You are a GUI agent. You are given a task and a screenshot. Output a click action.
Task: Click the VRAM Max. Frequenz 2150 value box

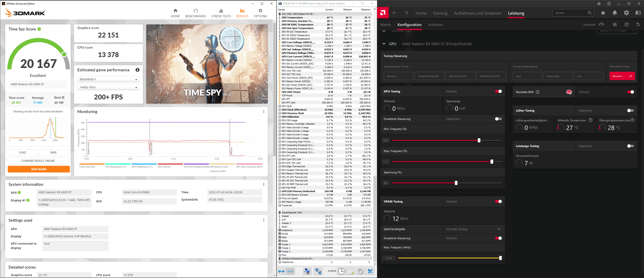[x=389, y=258]
